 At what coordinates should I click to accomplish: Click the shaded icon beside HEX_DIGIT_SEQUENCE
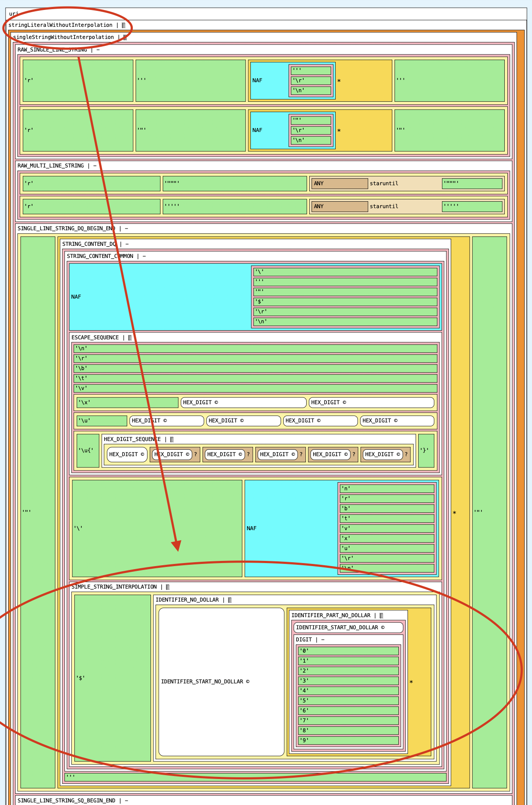click(172, 439)
